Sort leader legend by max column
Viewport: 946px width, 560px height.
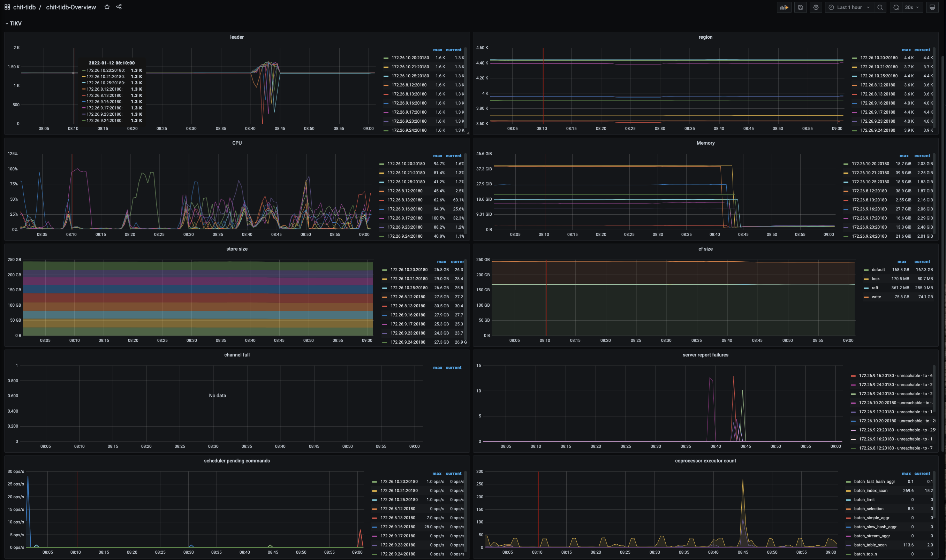tap(437, 50)
